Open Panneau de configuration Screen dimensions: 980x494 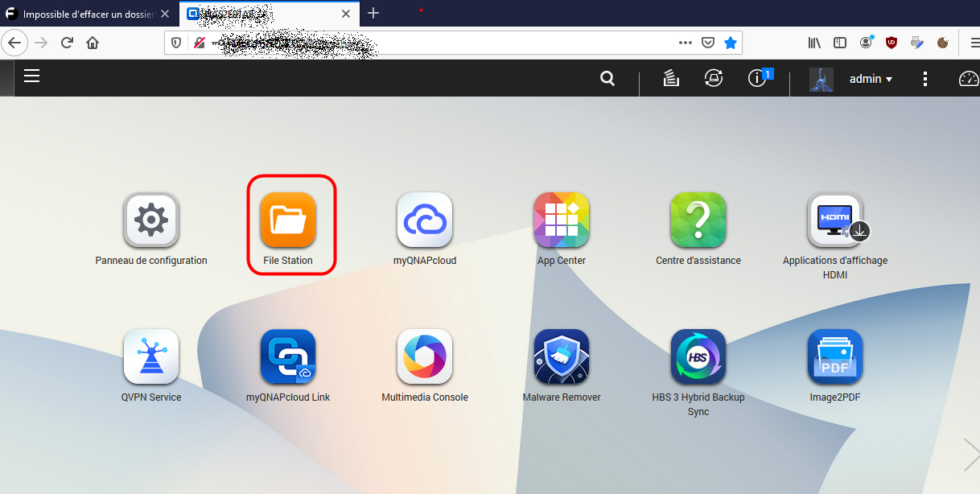click(151, 220)
